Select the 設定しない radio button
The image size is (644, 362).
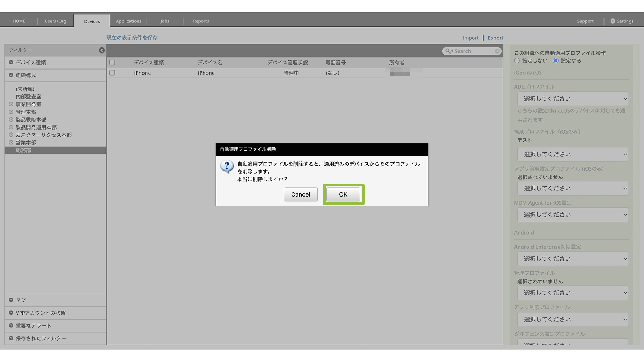tap(517, 61)
